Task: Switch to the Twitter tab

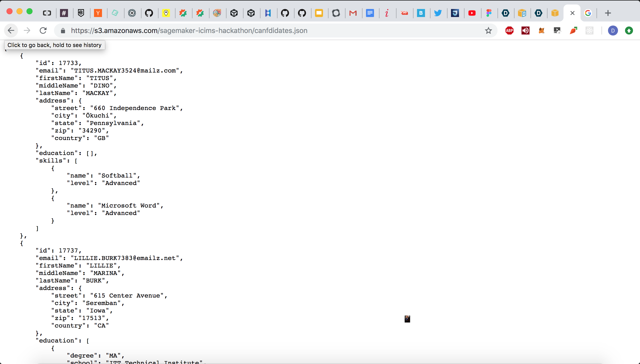Action: click(438, 13)
